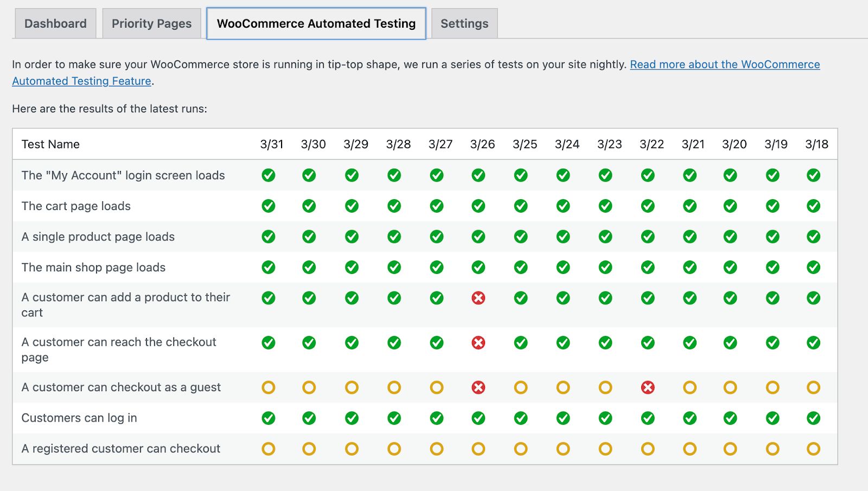Click the failed add-to-cart icon for 3/26
The image size is (868, 491).
click(478, 298)
